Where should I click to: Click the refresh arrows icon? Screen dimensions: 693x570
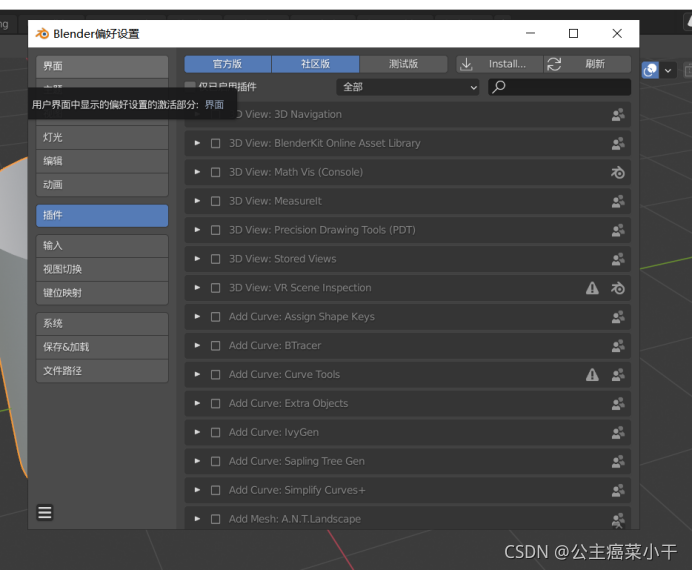[554, 64]
